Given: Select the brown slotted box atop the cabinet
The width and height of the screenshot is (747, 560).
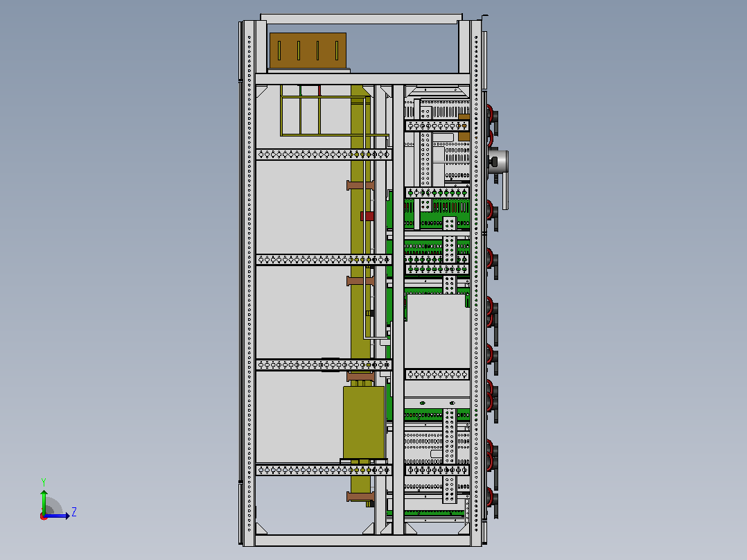Looking at the screenshot, I should [308, 51].
